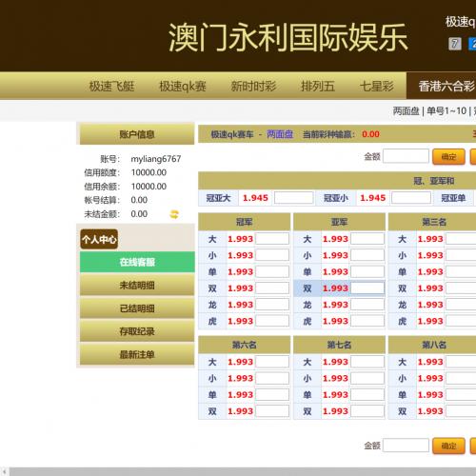Open 七星彩 tab
The image size is (476, 476).
tap(377, 86)
